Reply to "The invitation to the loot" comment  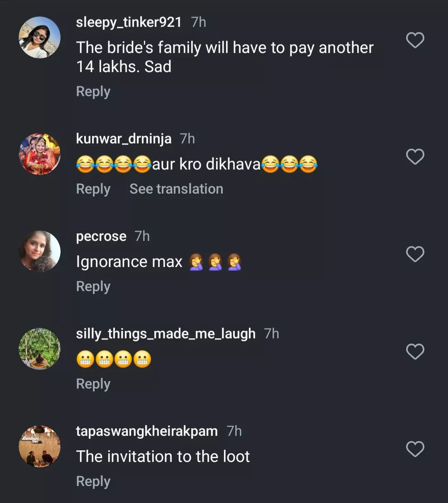pos(93,481)
